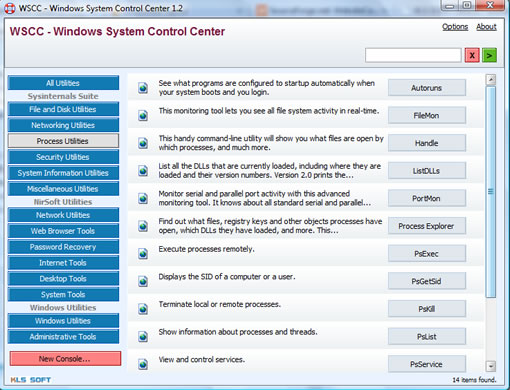Image resolution: width=510 pixels, height=390 pixels.
Task: Click the NirSoft Utilities section heading
Action: point(63,202)
